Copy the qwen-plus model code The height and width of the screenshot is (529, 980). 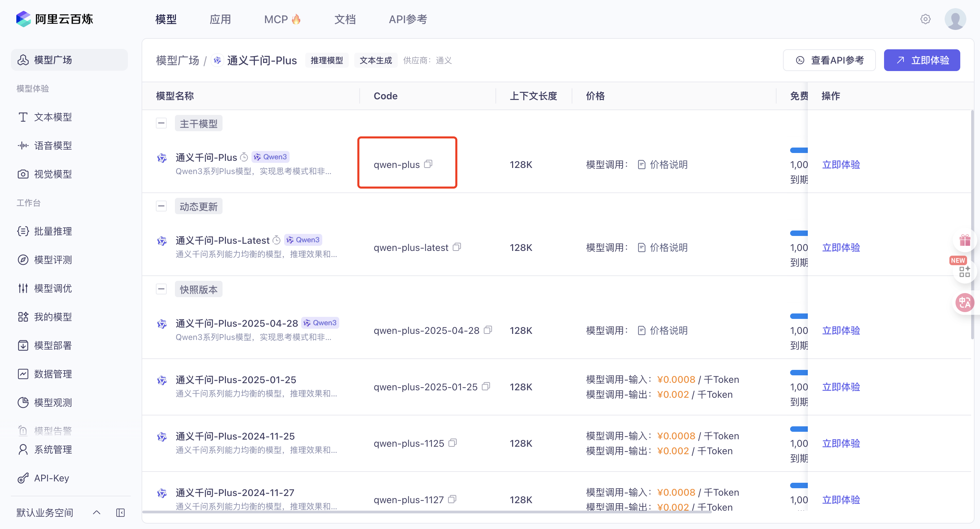tap(428, 164)
